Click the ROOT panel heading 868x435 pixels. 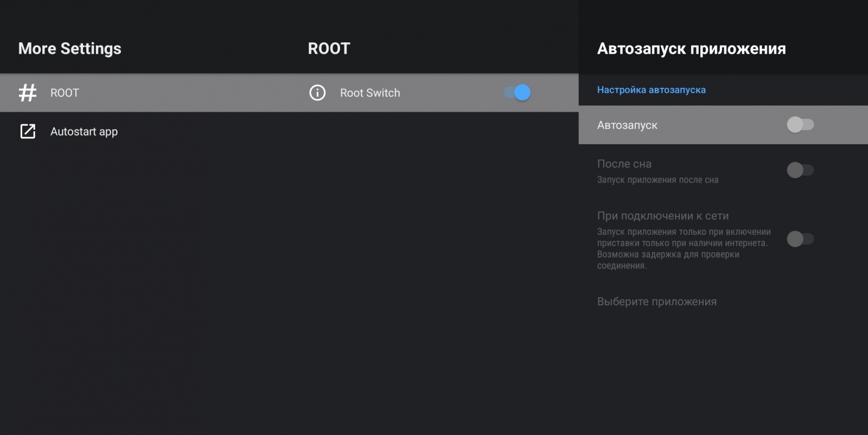click(x=329, y=49)
